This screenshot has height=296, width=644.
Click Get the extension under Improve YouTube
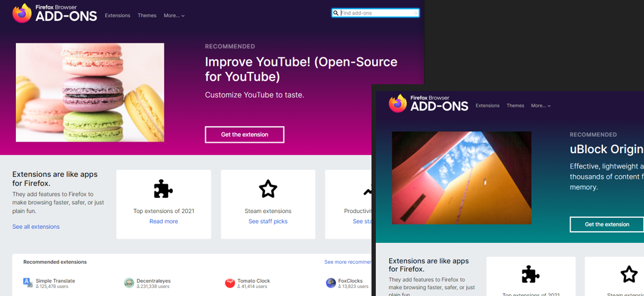tap(244, 134)
